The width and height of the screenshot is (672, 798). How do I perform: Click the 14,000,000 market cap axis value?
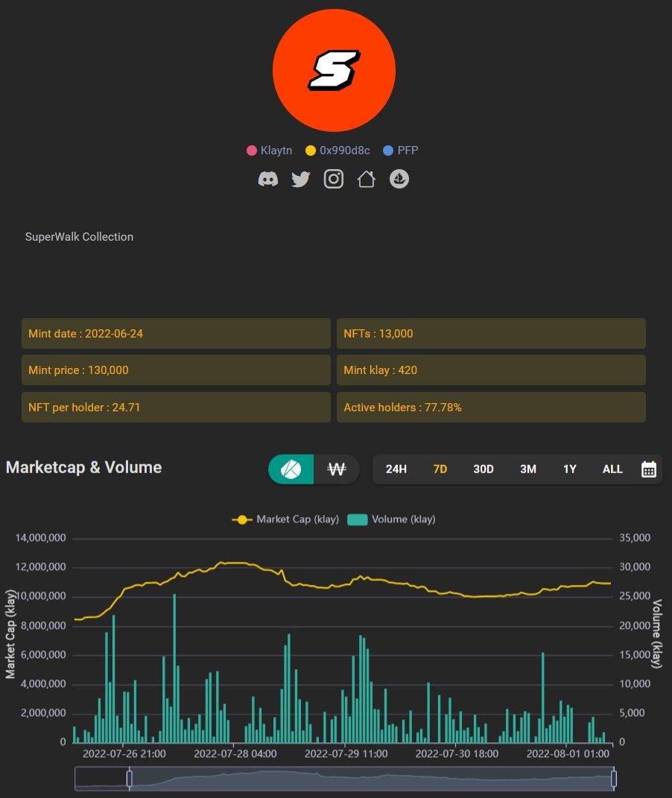click(41, 538)
